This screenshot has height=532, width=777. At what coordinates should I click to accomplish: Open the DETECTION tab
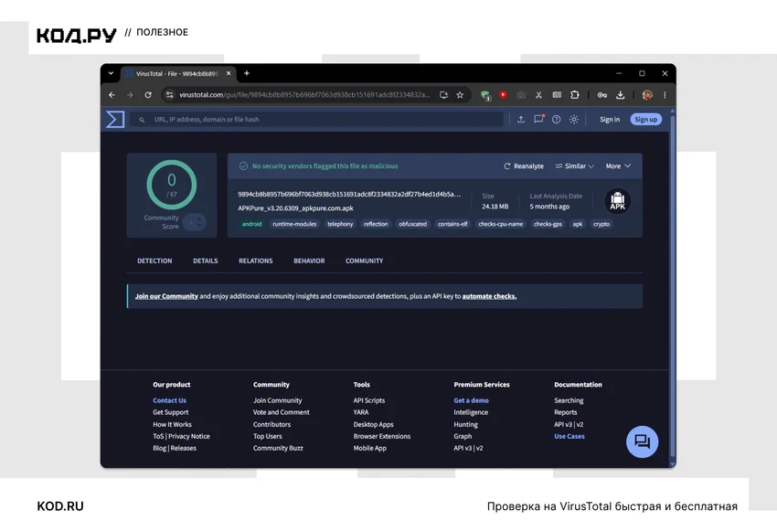coord(154,261)
